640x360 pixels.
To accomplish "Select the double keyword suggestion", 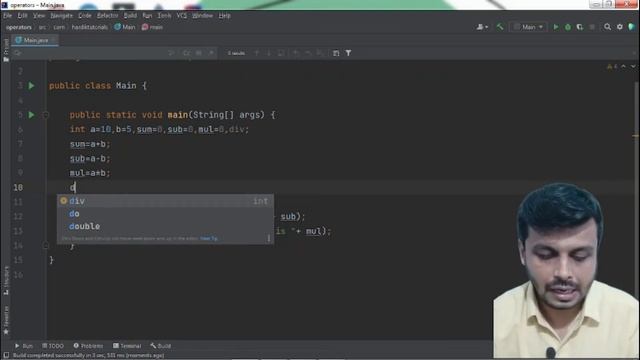I will click(165, 226).
